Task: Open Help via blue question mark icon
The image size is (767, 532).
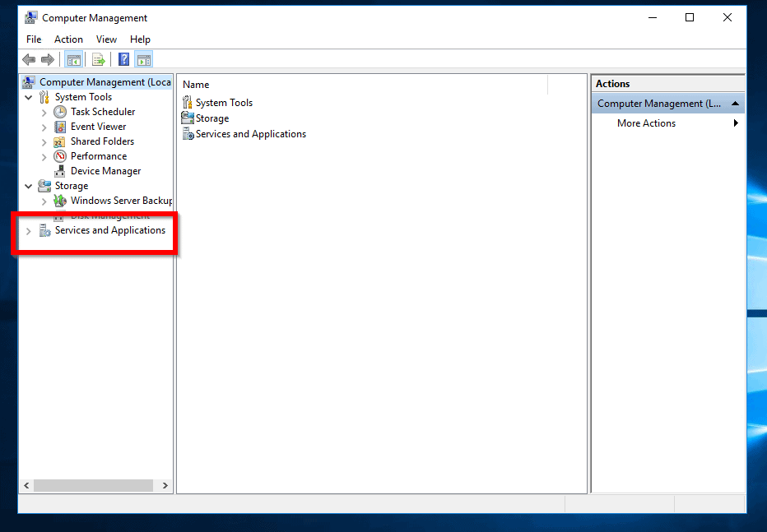Action: (123, 59)
